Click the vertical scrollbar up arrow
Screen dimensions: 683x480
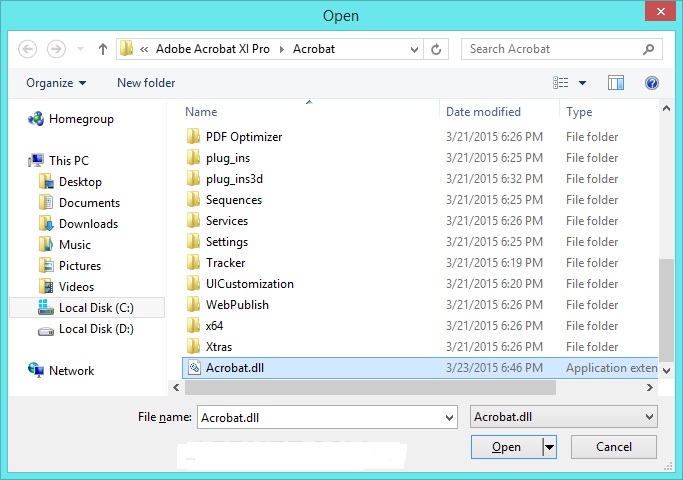point(666,109)
